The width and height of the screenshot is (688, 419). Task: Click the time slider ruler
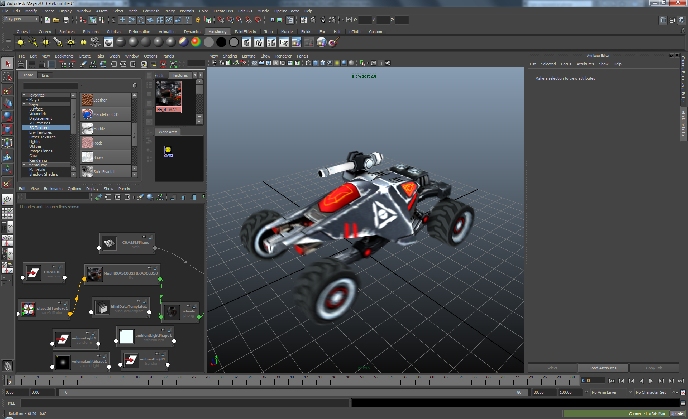[x=294, y=380]
